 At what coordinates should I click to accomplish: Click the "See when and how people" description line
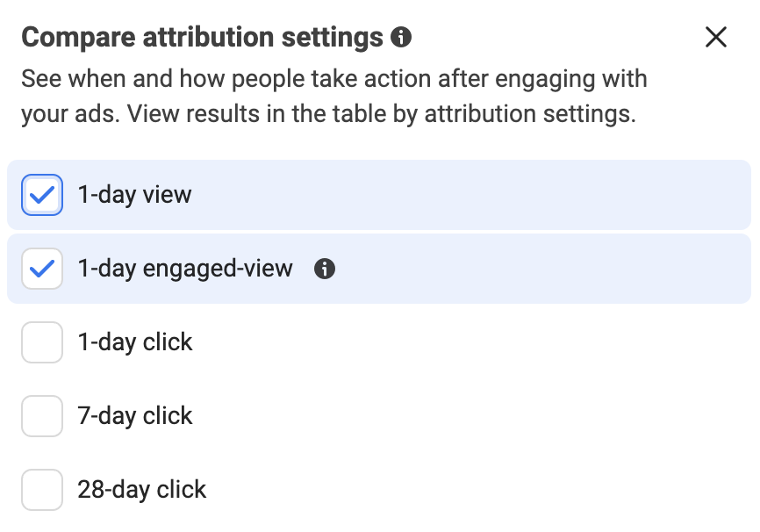pyautogui.click(x=334, y=78)
